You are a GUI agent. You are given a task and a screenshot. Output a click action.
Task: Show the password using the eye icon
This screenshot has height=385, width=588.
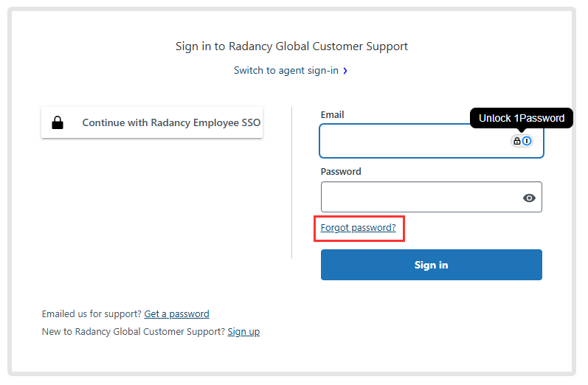pos(529,198)
